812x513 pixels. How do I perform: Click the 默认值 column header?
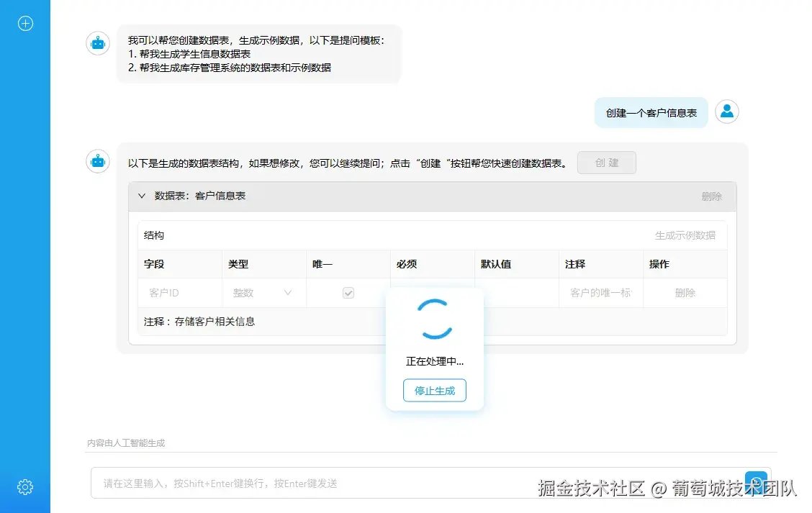pos(496,264)
